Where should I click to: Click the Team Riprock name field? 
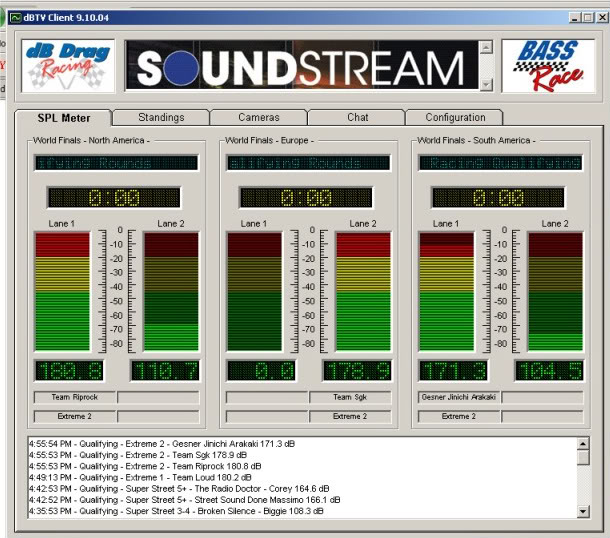coord(75,397)
